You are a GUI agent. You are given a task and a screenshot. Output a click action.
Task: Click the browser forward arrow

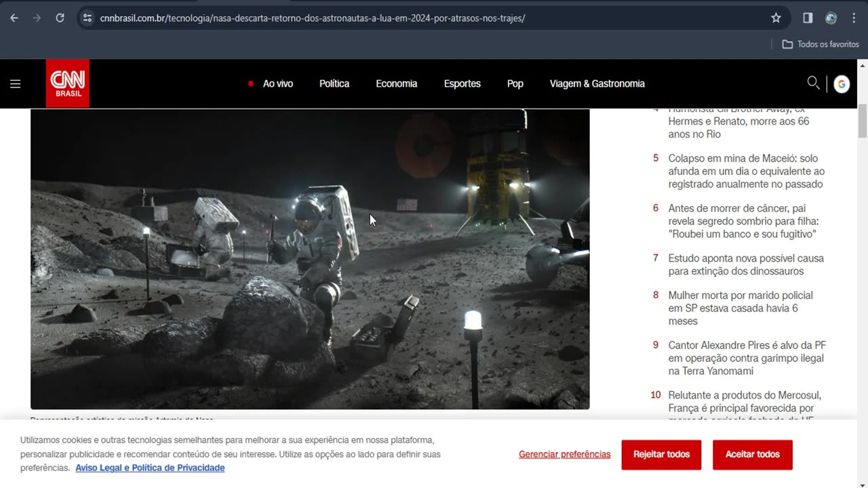[x=37, y=18]
